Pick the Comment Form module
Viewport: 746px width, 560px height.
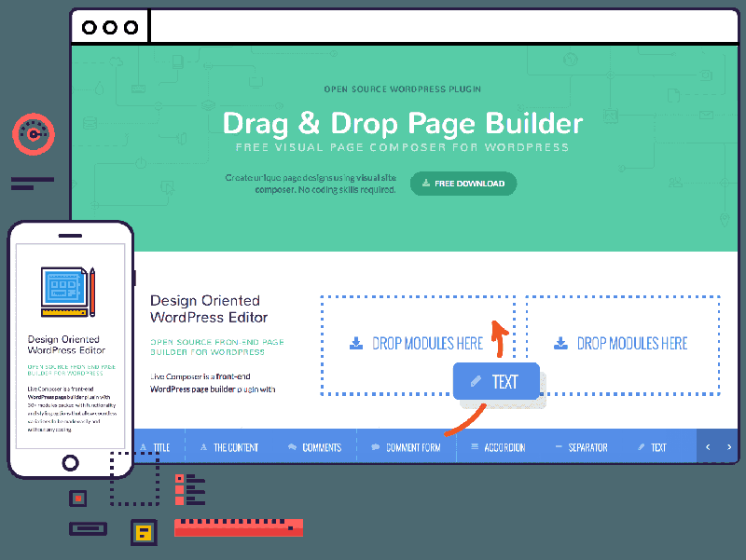(x=406, y=447)
